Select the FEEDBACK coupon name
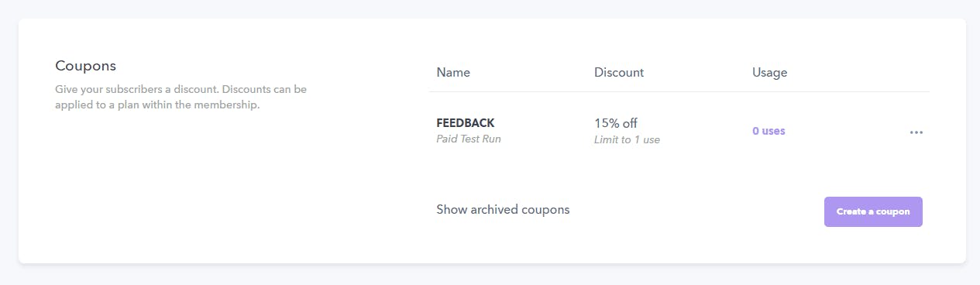 coord(466,123)
